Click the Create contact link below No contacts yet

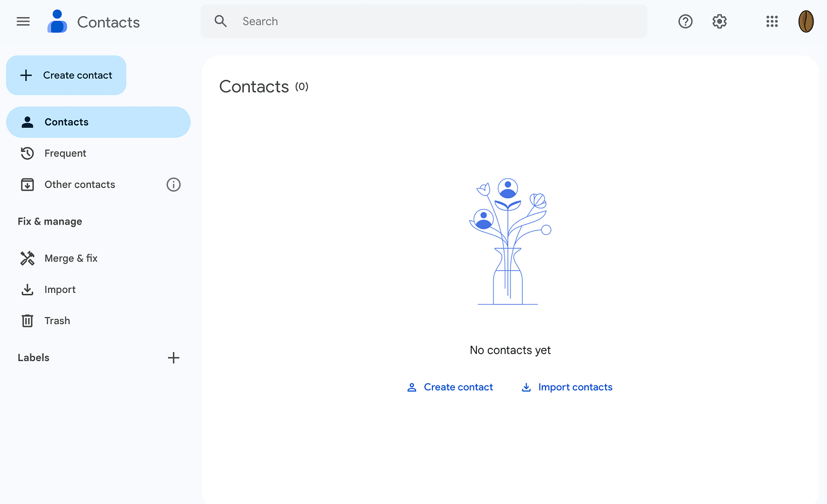coord(458,387)
